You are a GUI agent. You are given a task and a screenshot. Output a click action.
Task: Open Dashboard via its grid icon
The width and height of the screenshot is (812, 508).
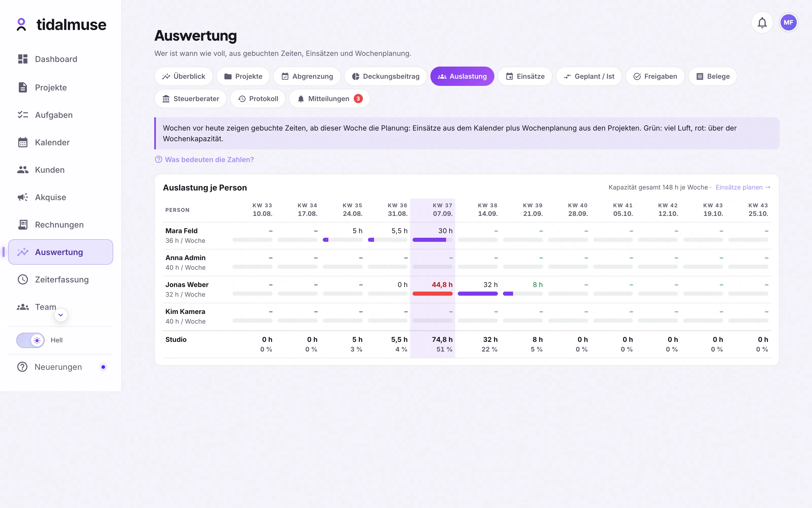[23, 59]
